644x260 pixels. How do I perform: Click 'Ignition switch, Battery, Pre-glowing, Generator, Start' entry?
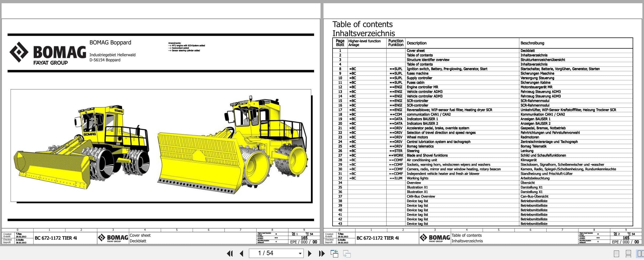tap(447, 69)
